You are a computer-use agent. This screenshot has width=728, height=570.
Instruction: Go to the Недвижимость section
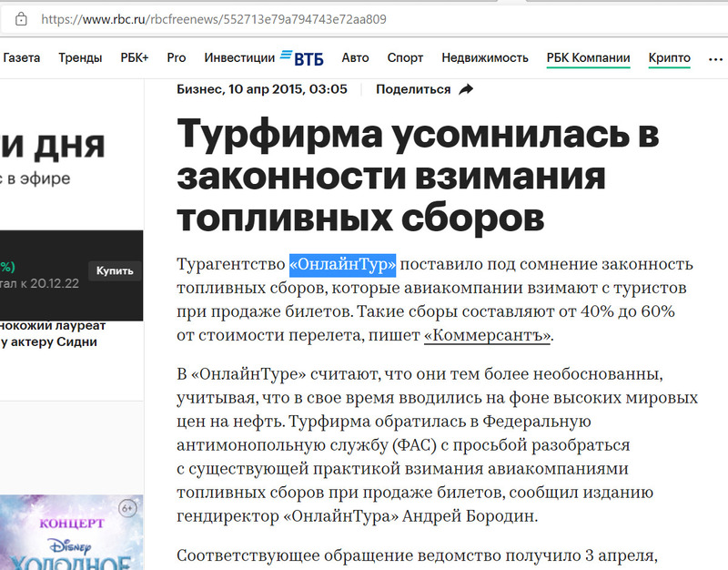pyautogui.click(x=484, y=57)
